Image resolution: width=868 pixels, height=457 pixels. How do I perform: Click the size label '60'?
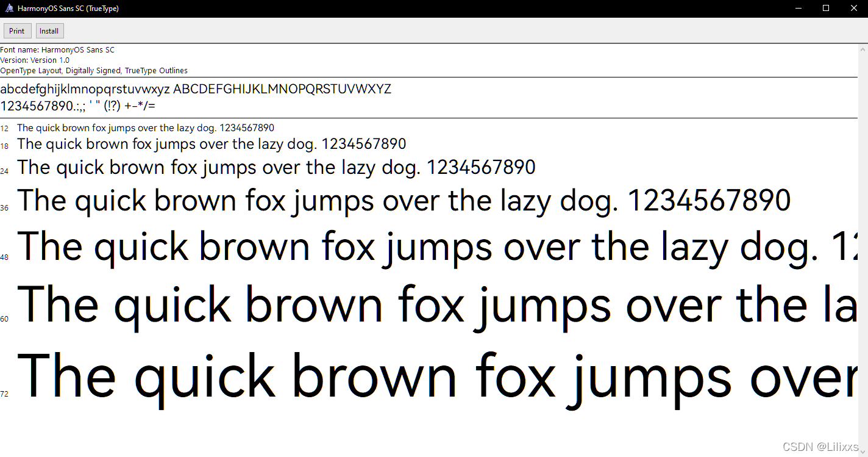(x=5, y=319)
